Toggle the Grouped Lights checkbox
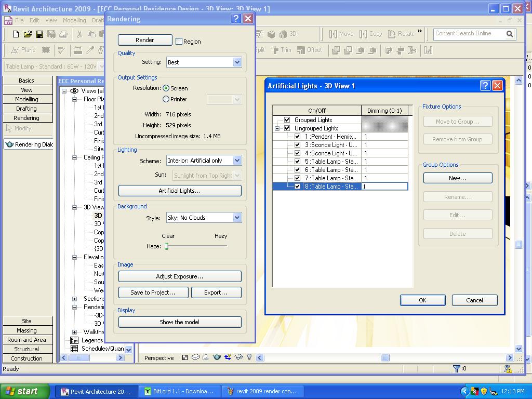The width and height of the screenshot is (532, 399). point(287,120)
